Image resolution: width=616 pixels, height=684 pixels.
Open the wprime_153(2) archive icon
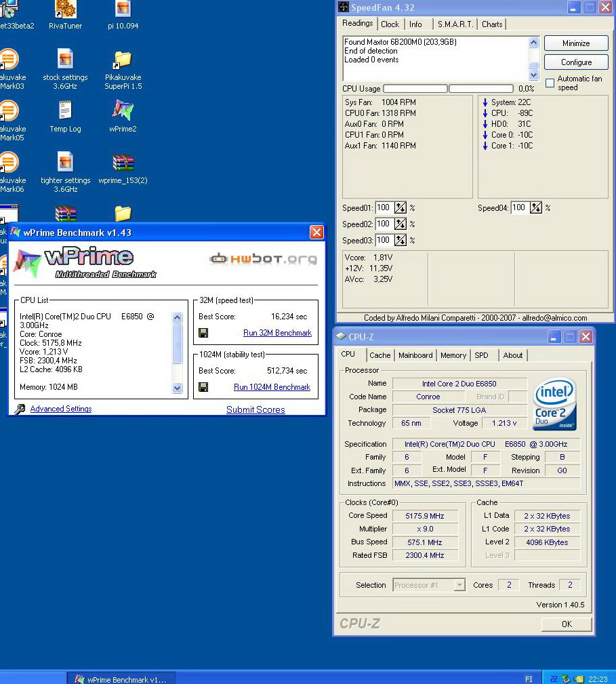123,168
